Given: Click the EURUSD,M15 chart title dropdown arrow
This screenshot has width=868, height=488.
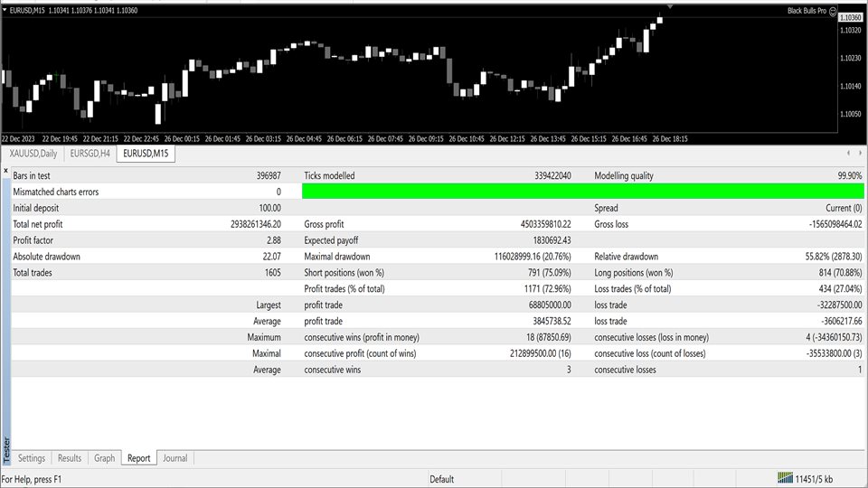Looking at the screenshot, I should [x=5, y=11].
